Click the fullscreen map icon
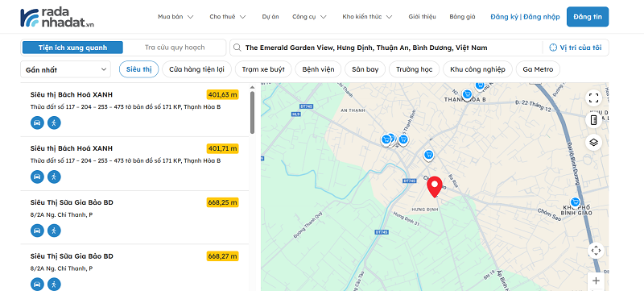The image size is (644, 291). 593,98
